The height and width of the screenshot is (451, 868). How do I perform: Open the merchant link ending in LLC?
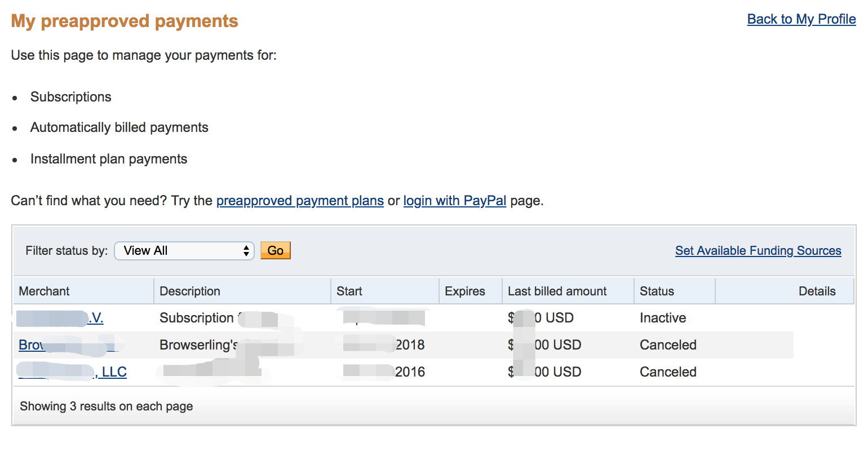(x=73, y=372)
